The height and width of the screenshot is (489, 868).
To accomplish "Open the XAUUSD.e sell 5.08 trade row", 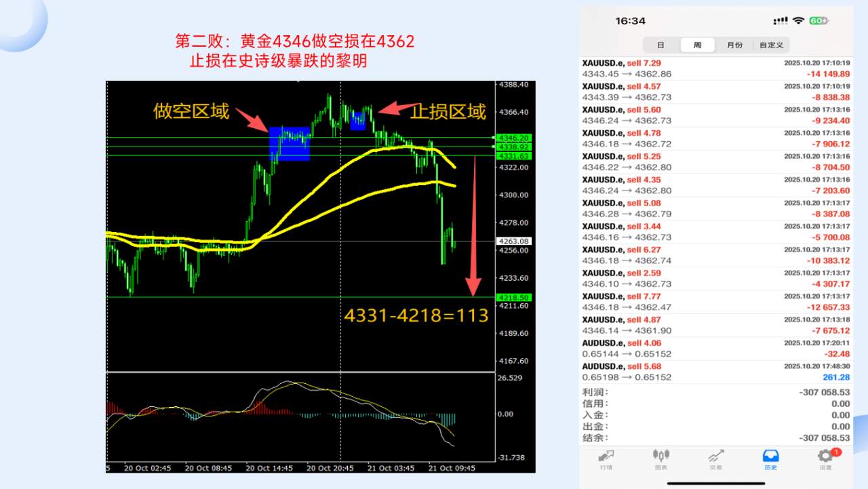I will (x=716, y=209).
